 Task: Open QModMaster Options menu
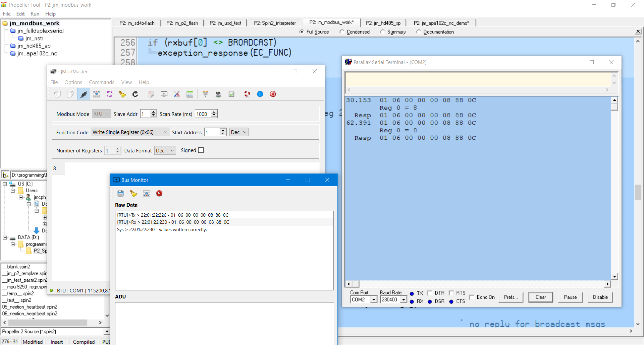73,82
